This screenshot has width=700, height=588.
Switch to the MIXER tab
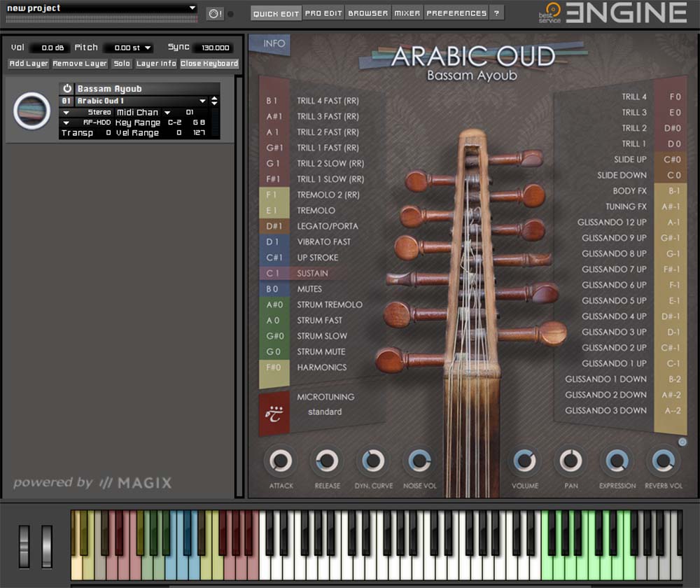407,13
